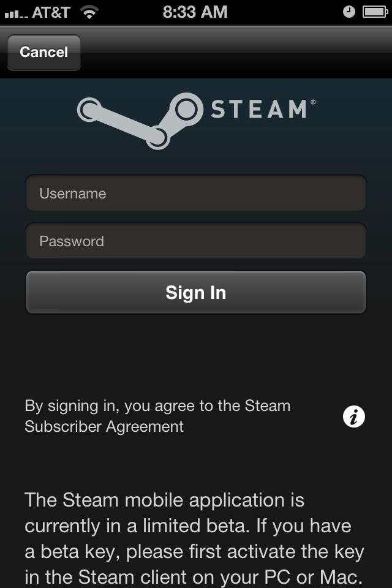The height and width of the screenshot is (588, 392).
Task: Tap the 'By signing in, you agree' line
Action: point(157,406)
